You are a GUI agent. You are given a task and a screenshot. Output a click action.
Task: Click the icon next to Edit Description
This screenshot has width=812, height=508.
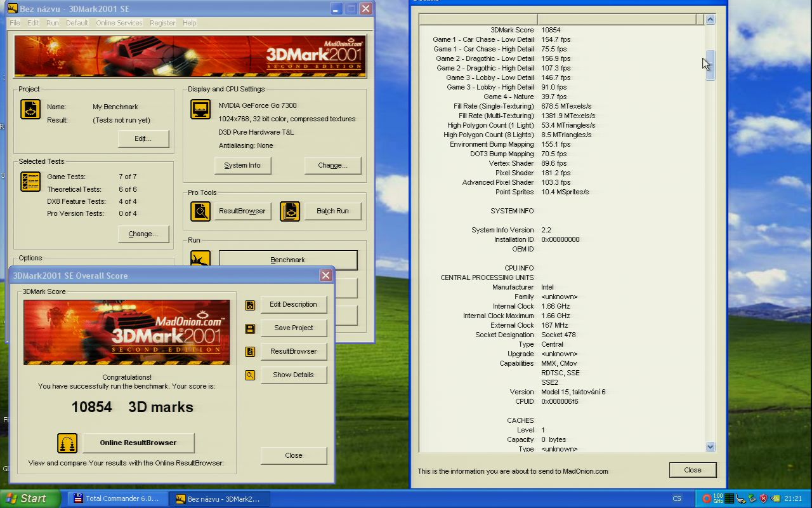[250, 305]
